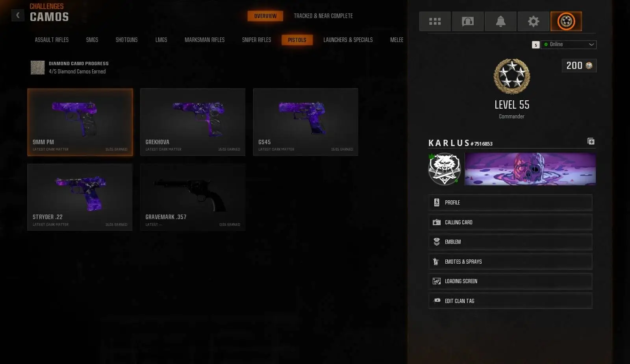Open Edit Clan Tag option
Screen dimensions: 630x364
(x=510, y=301)
